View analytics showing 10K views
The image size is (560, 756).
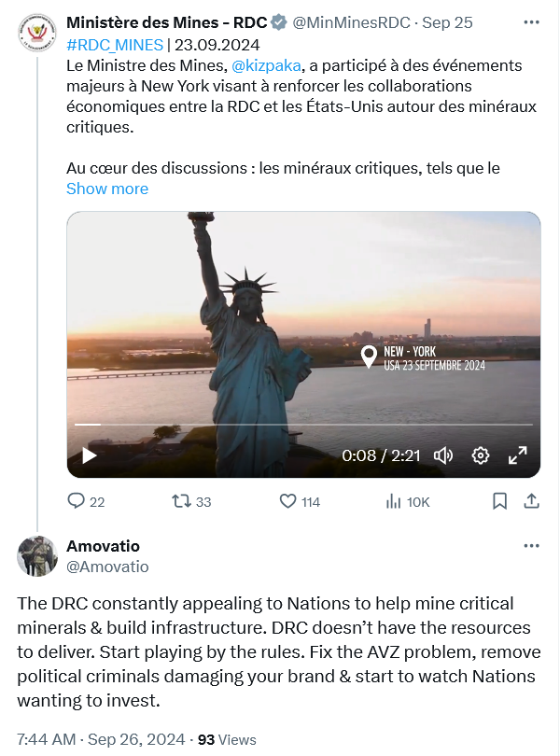coord(394,501)
